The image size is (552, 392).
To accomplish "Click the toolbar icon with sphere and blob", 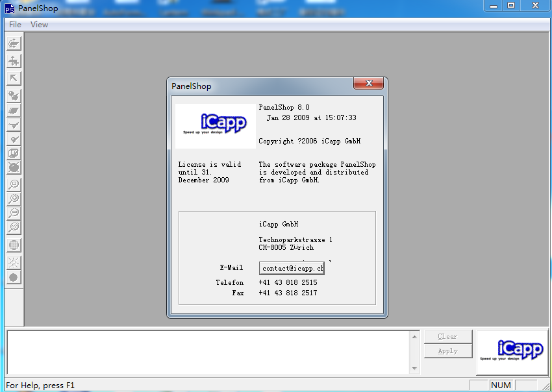I will point(14,95).
